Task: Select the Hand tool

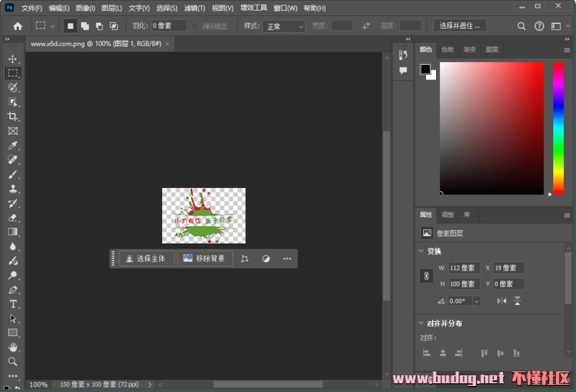Action: [x=13, y=347]
